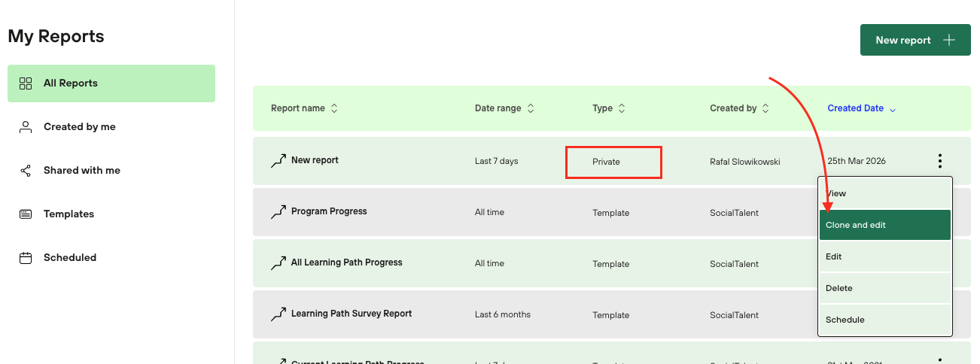The image size is (980, 364).
Task: Click the Templates sidebar icon
Action: point(26,214)
